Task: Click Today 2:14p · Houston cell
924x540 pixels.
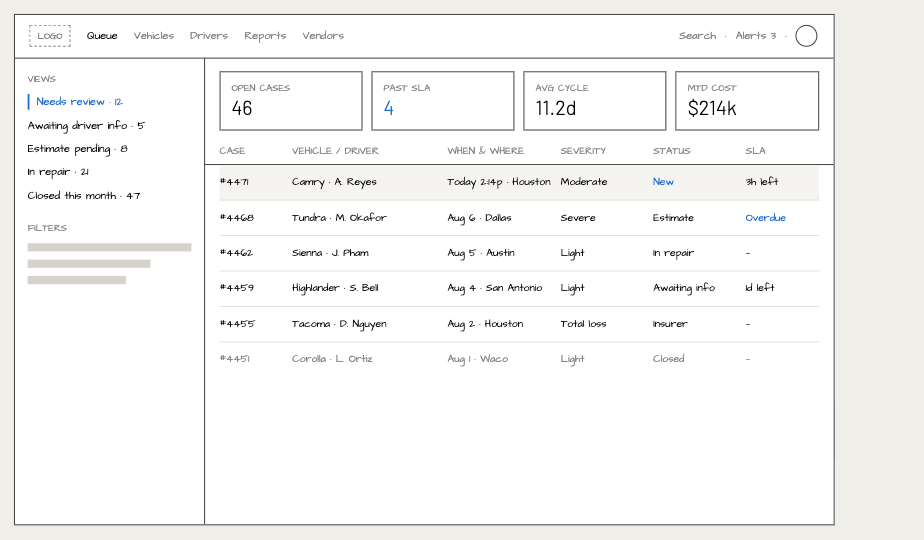Action: (x=499, y=182)
